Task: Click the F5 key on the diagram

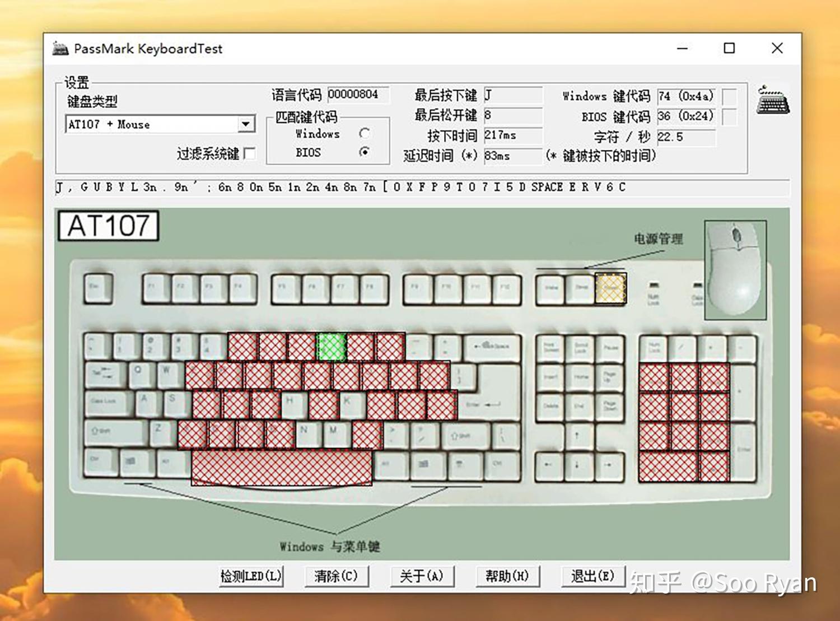Action: coord(286,289)
